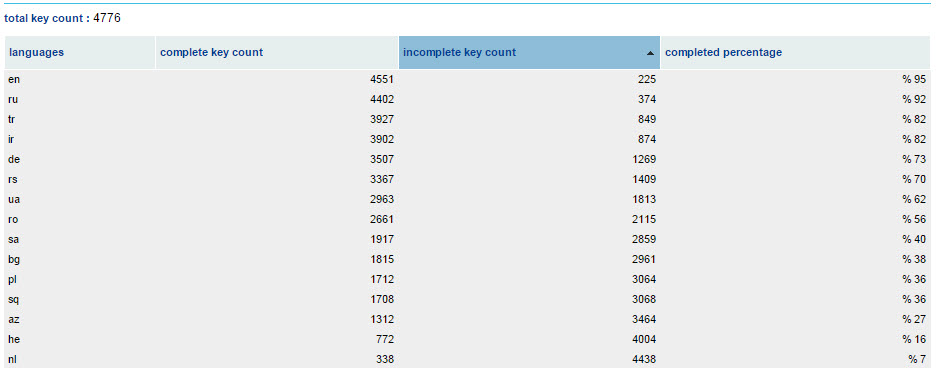Screen dimensions: 936x368
Task: Select the ru language row
Action: (467, 99)
